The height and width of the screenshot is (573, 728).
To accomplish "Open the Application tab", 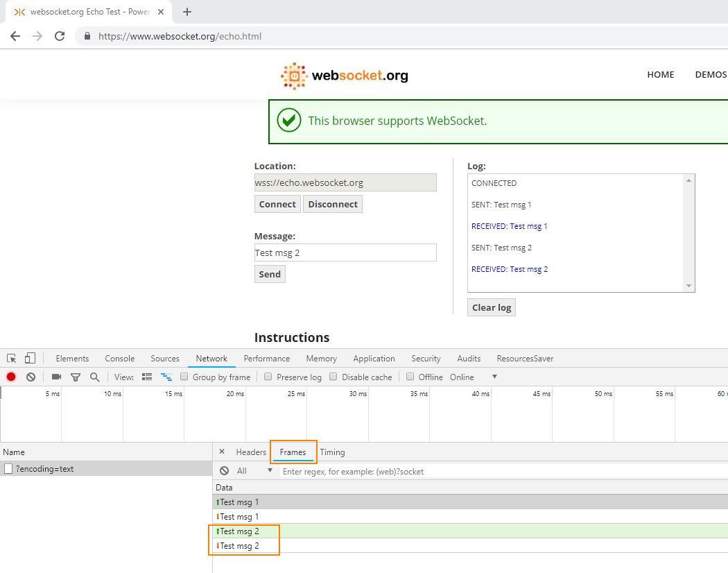I will tap(374, 359).
